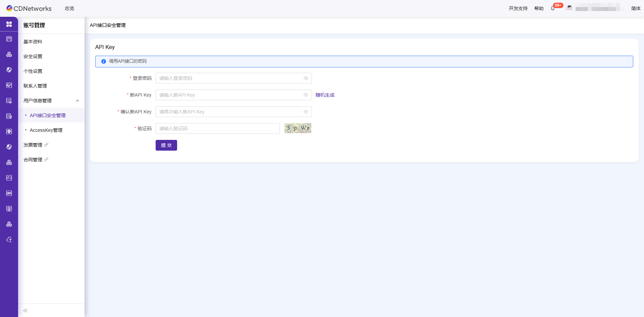Select the content management sidebar icon
The height and width of the screenshot is (317, 644).
(9, 39)
